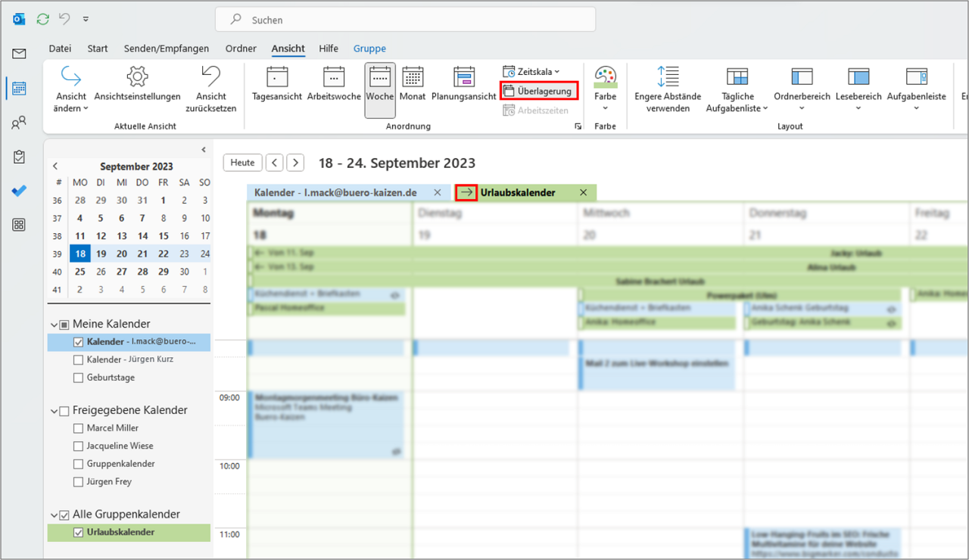
Task: Toggle the Freigegebene Kalender group checkbox
Action: click(x=64, y=411)
